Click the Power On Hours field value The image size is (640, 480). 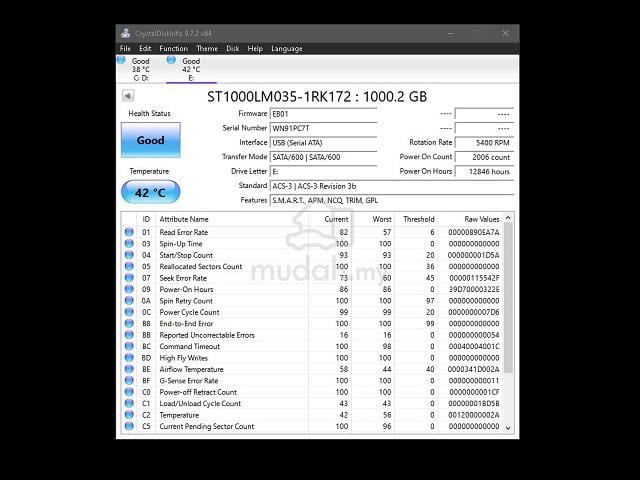484,171
